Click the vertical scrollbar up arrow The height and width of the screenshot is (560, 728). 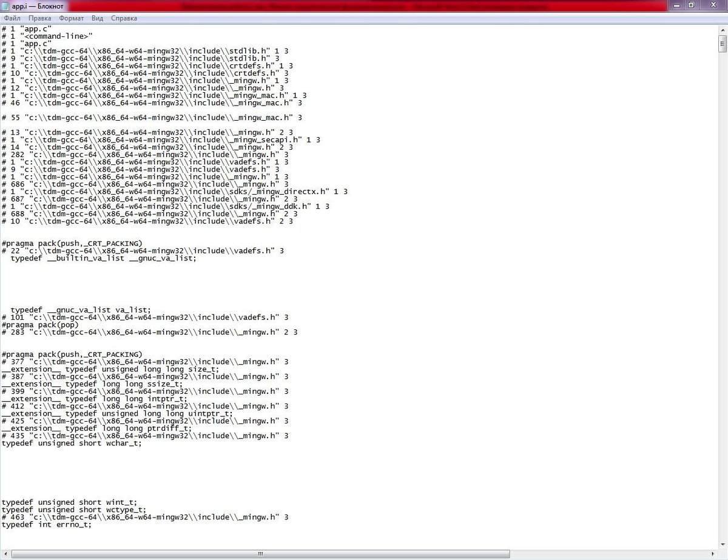tap(723, 29)
